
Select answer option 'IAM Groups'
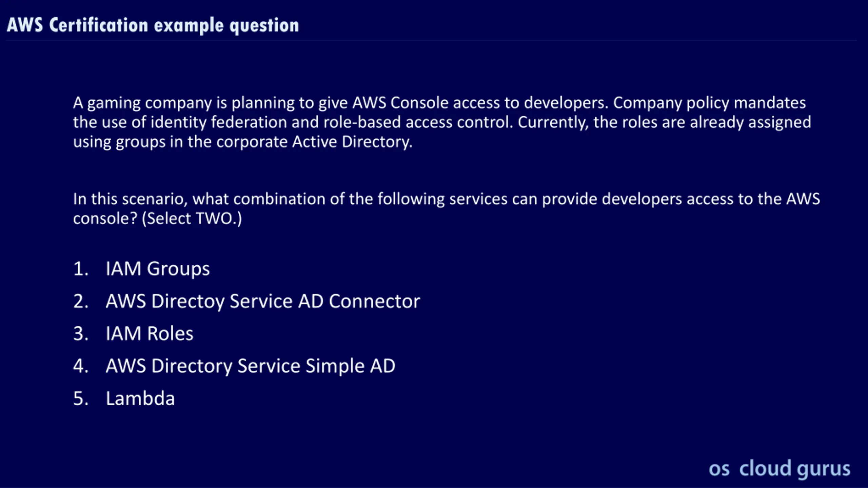click(x=158, y=269)
